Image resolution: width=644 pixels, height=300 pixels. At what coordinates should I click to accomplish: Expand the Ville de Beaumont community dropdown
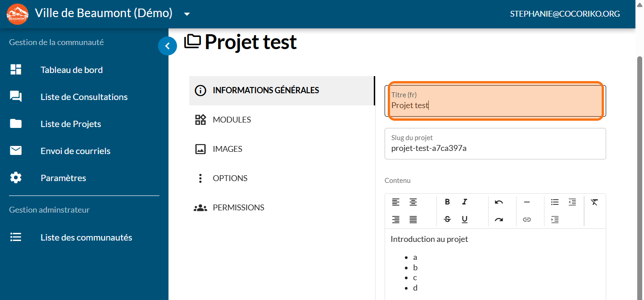[187, 14]
